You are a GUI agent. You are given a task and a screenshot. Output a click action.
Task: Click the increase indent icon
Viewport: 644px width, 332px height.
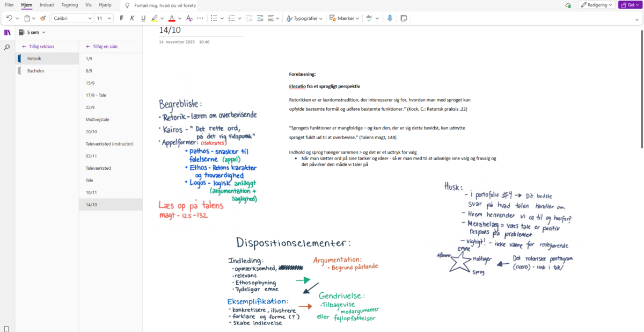pos(260,18)
